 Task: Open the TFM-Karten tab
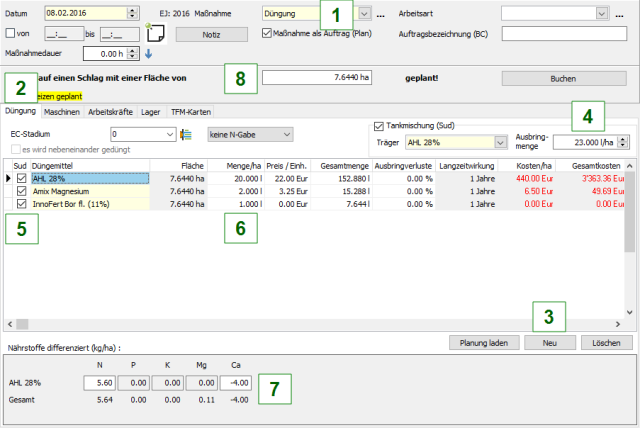(x=190, y=112)
